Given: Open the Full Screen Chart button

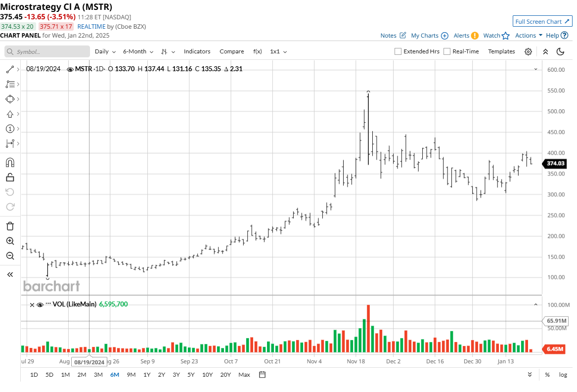Looking at the screenshot, I should (542, 21).
